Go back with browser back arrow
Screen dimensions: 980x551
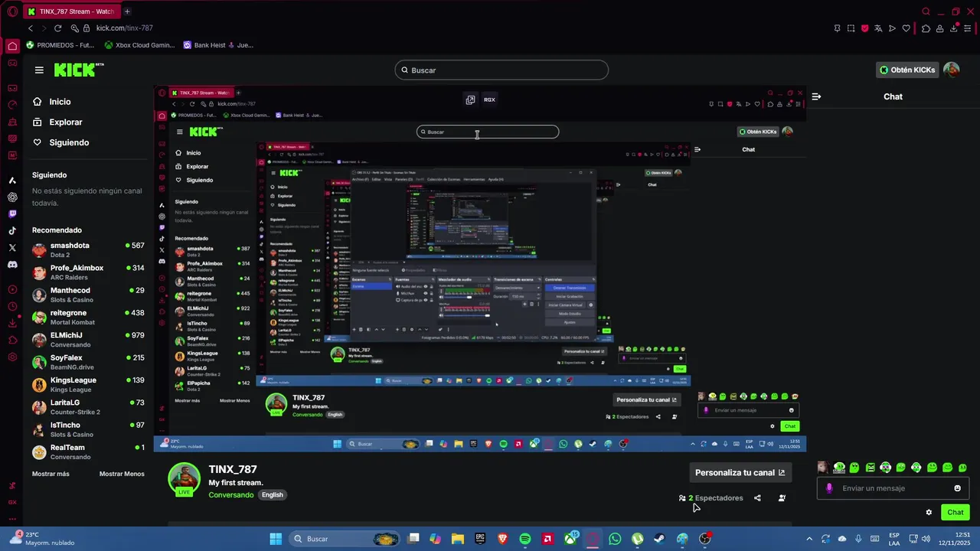point(31,28)
